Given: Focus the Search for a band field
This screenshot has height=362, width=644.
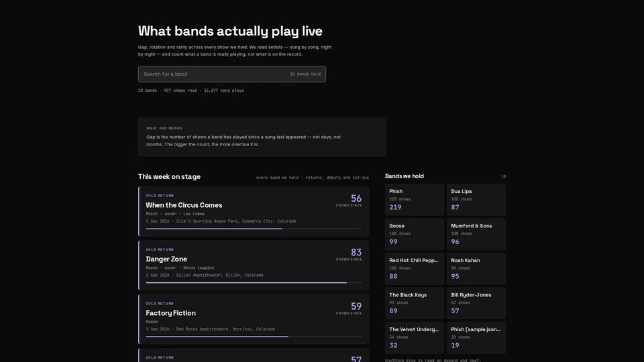Looking at the screenshot, I should point(231,74).
